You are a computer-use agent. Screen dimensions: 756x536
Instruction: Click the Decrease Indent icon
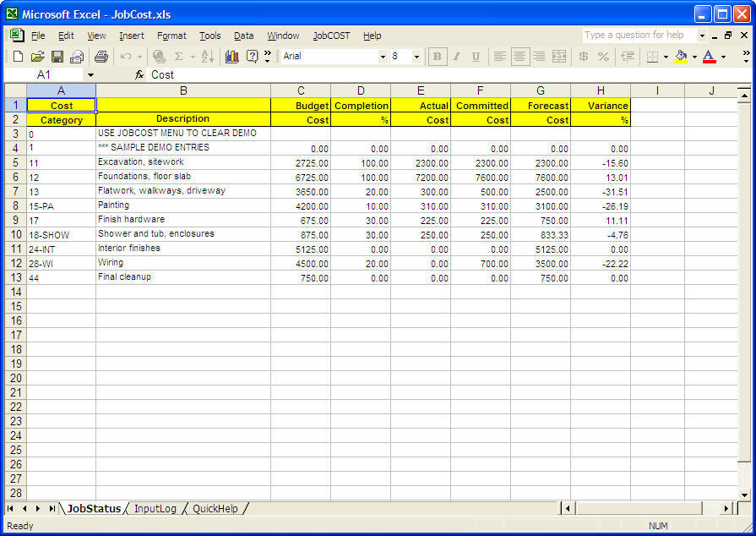(628, 57)
